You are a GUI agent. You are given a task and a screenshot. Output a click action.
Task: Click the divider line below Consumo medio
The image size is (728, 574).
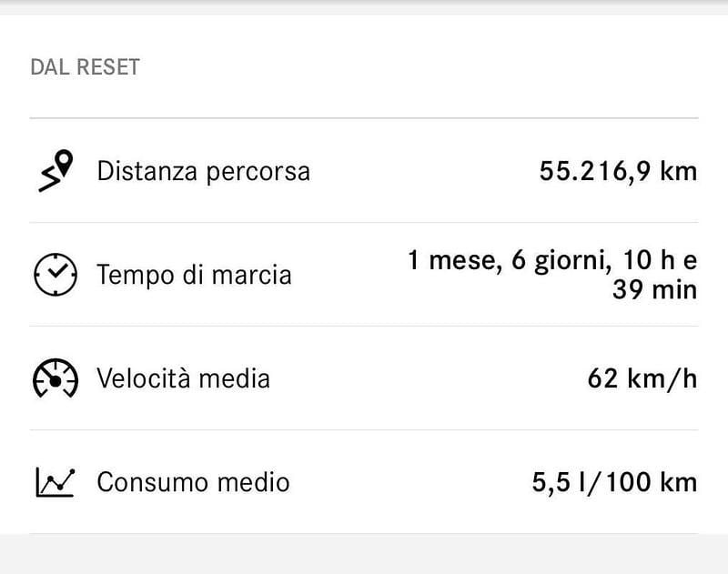[364, 533]
